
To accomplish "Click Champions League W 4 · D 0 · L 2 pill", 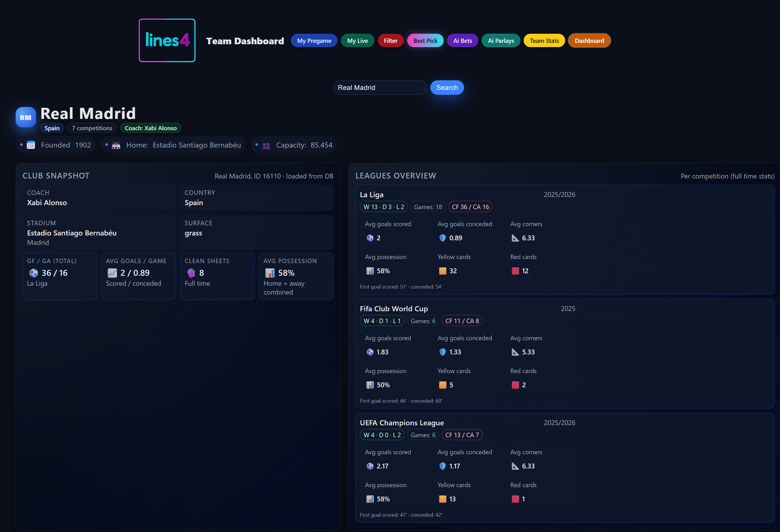I will (x=382, y=435).
